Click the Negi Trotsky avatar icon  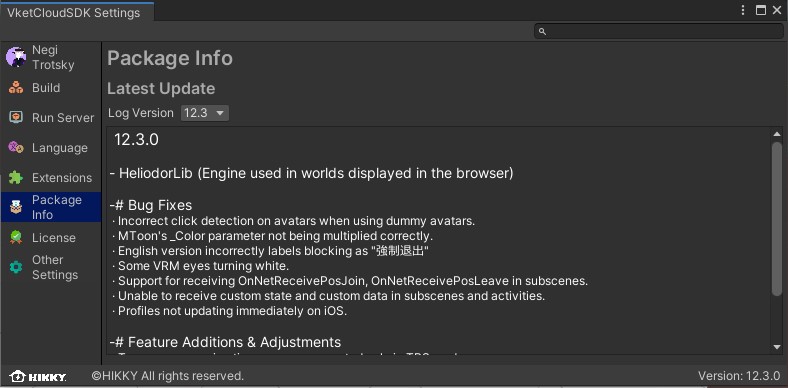point(16,57)
